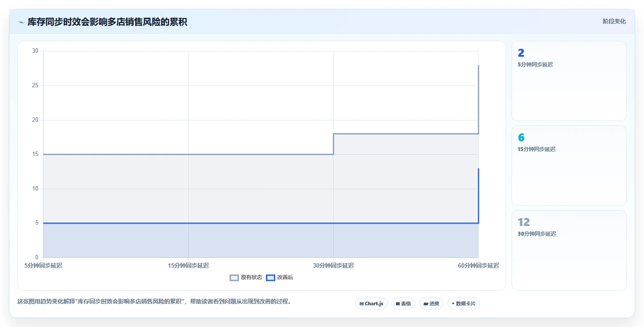Open the 30分钟同步延迟 data card
Screen dimensions: 644x327
569,250
